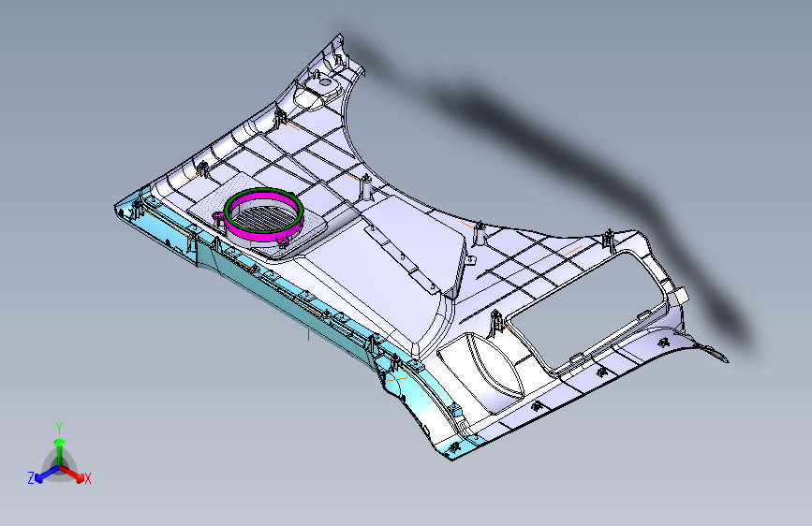The image size is (812, 526).
Task: Select the magenta speaker mounting ring
Action: [264, 237]
